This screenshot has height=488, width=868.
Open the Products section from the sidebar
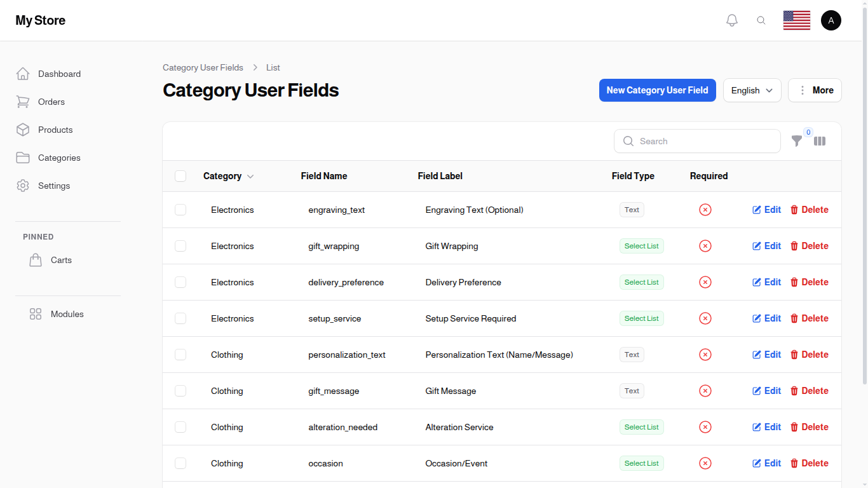(x=23, y=130)
